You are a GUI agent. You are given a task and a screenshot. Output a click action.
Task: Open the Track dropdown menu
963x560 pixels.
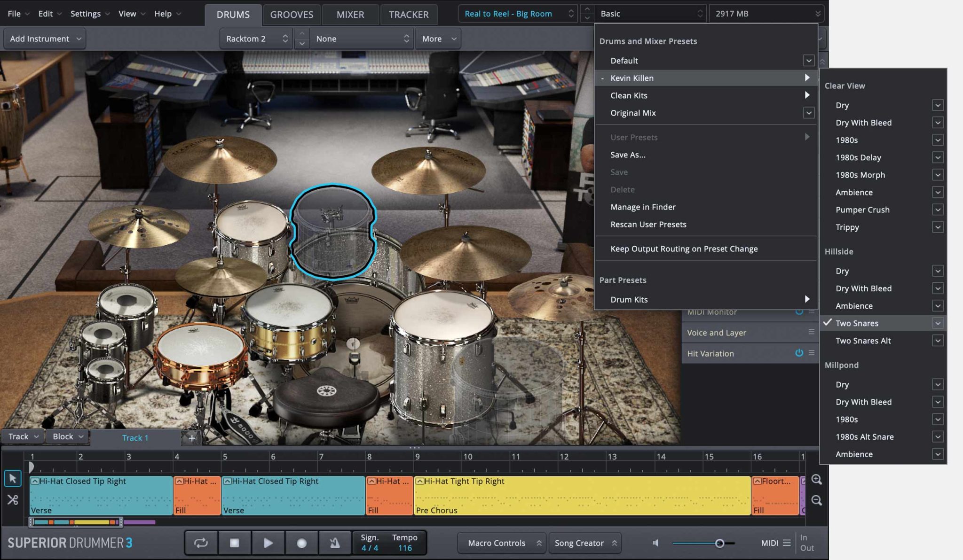[23, 436]
